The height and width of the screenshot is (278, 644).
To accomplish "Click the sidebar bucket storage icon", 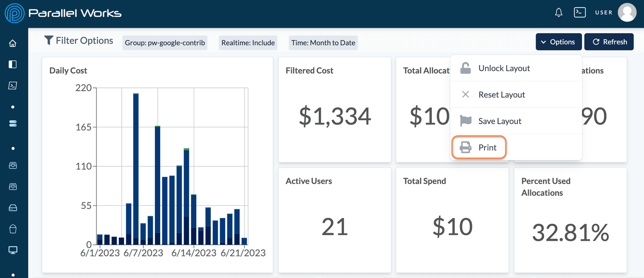I will tap(13, 229).
